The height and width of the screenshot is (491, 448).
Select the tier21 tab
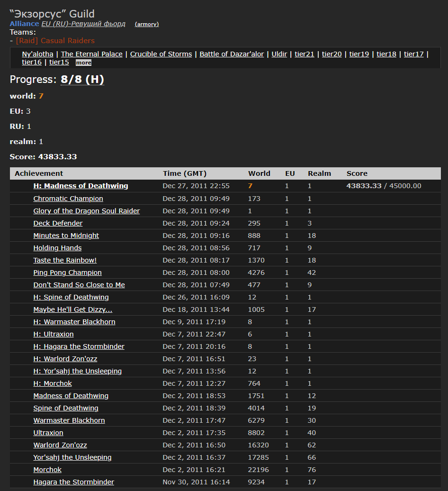(305, 54)
